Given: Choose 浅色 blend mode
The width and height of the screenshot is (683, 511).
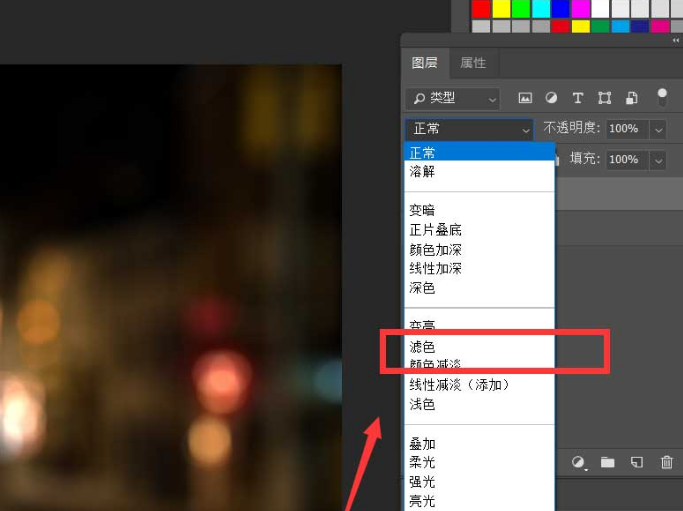Looking at the screenshot, I should [480, 404].
